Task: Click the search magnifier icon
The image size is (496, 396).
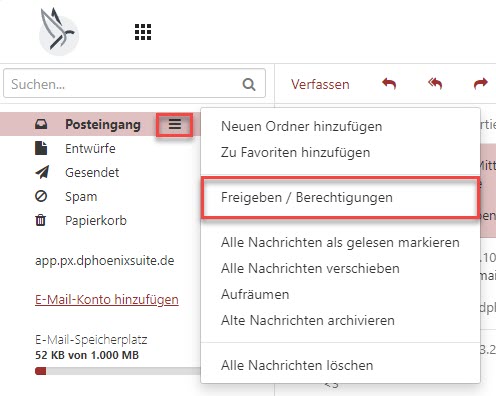Action: coord(249,84)
